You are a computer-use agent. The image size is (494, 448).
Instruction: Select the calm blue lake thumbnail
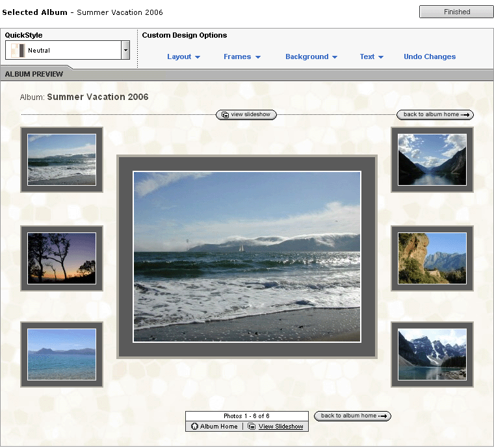(62, 355)
